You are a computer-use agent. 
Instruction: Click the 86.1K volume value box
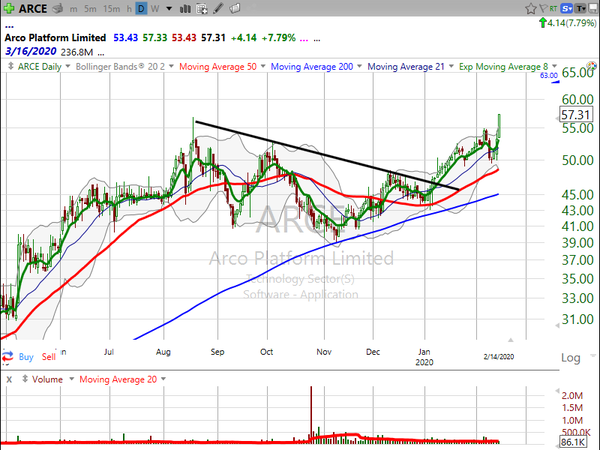coord(574,442)
